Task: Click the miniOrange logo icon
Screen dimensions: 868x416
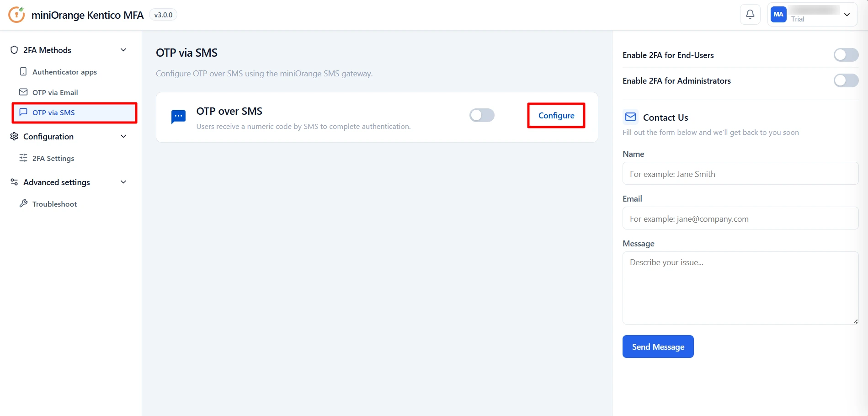Action: 16,15
